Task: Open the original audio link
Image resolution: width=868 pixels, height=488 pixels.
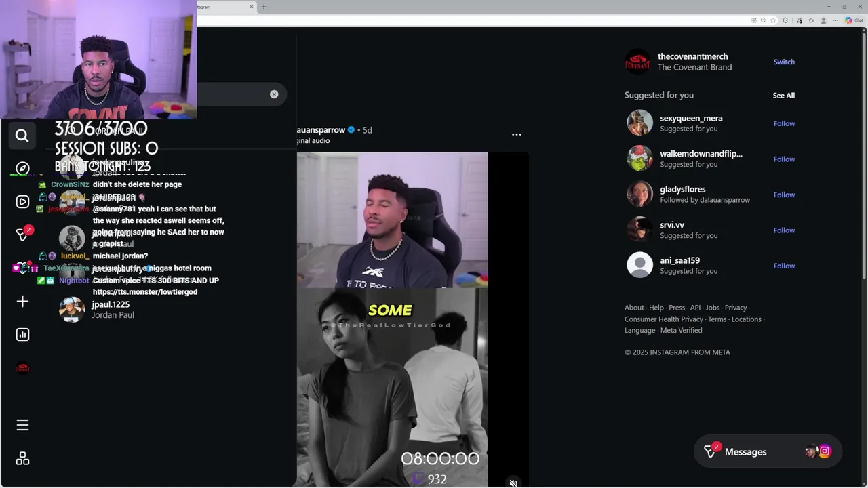Action: [x=313, y=141]
